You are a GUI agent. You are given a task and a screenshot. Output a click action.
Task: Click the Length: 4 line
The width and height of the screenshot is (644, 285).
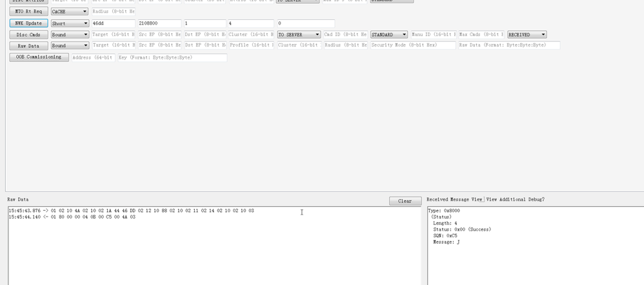(x=445, y=223)
